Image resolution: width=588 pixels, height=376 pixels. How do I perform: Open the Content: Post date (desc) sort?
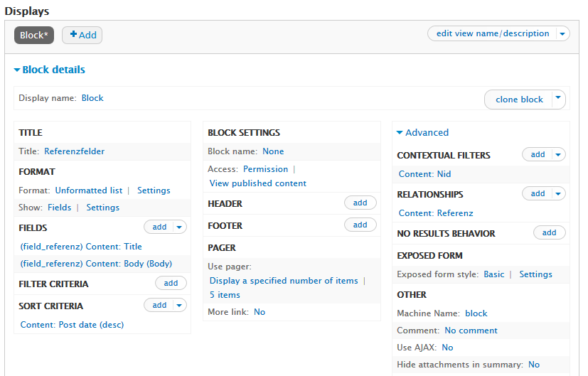point(72,325)
